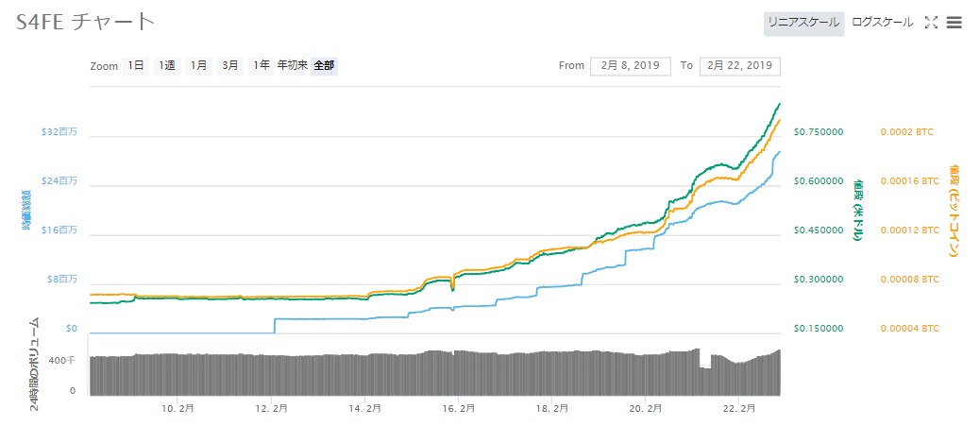Click the From date field

point(630,66)
